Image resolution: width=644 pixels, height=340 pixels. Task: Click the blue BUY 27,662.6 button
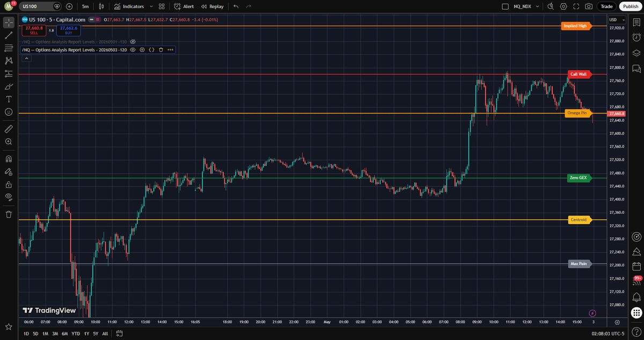69,30
